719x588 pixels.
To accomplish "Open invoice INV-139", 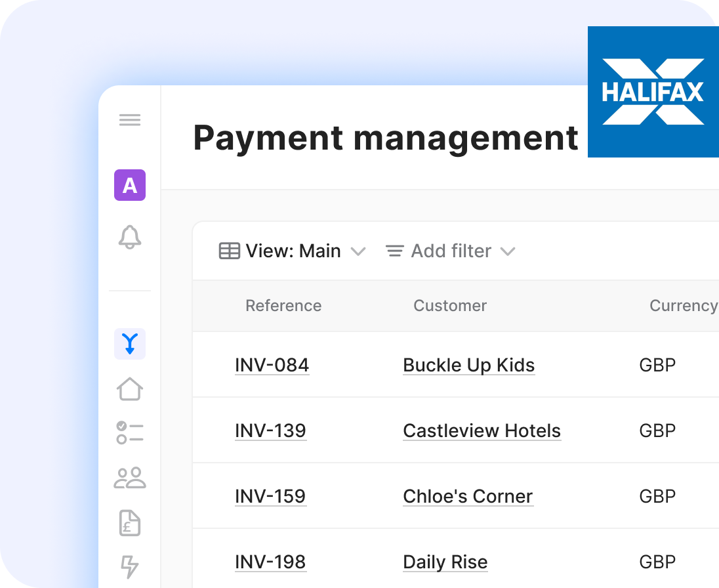I will (x=270, y=430).
